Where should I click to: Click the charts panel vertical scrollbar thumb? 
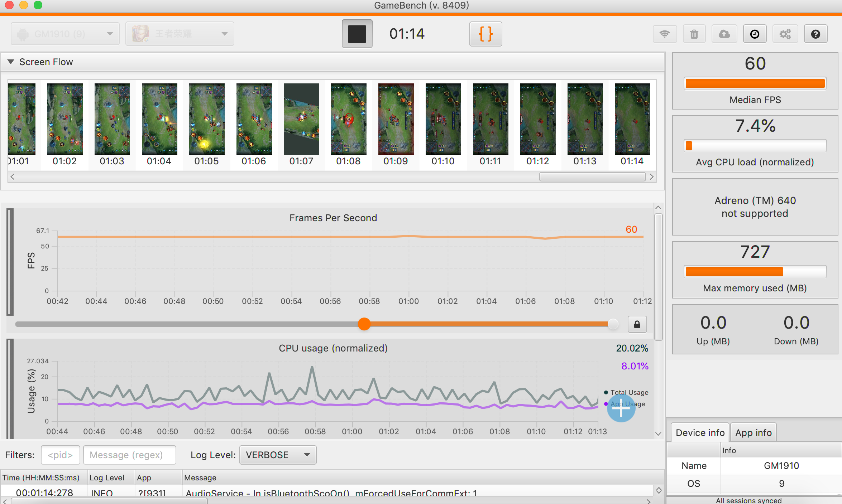point(658,277)
